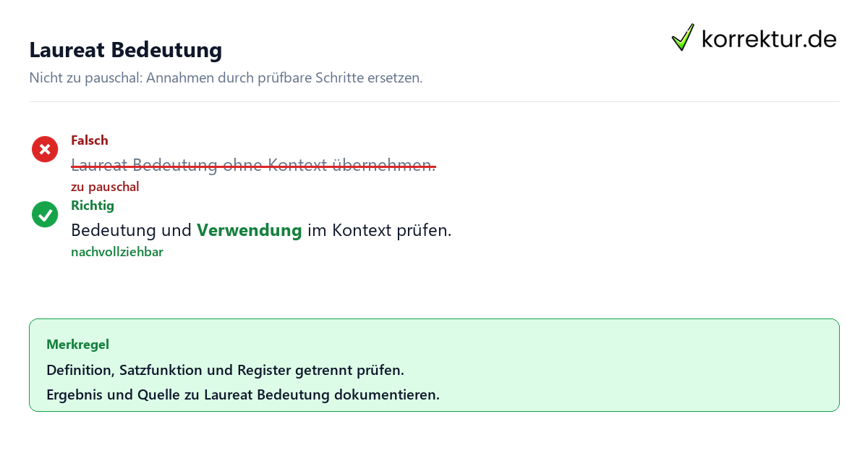Click the word Kontext in correct sentence
Image resolution: width=868 pixels, height=456 pixels.
(362, 230)
